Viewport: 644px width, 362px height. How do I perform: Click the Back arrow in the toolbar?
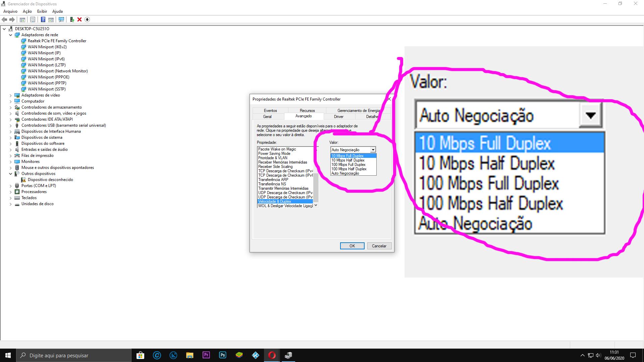coord(4,19)
